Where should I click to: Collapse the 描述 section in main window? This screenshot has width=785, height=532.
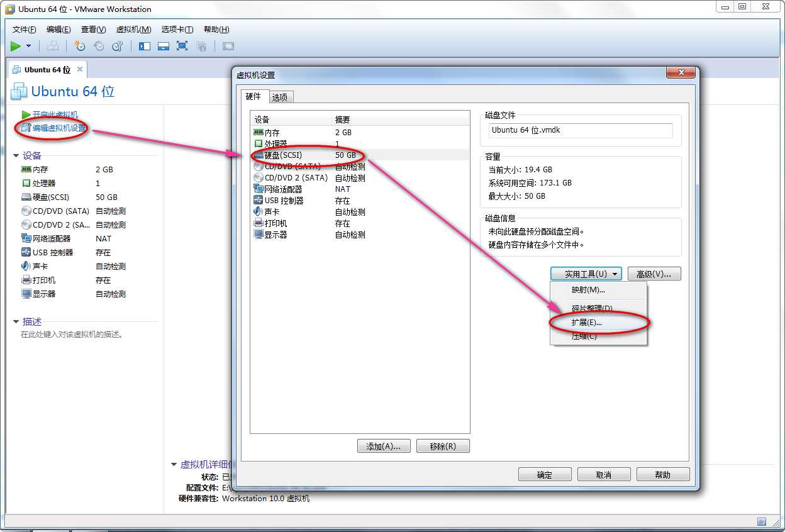click(x=16, y=322)
